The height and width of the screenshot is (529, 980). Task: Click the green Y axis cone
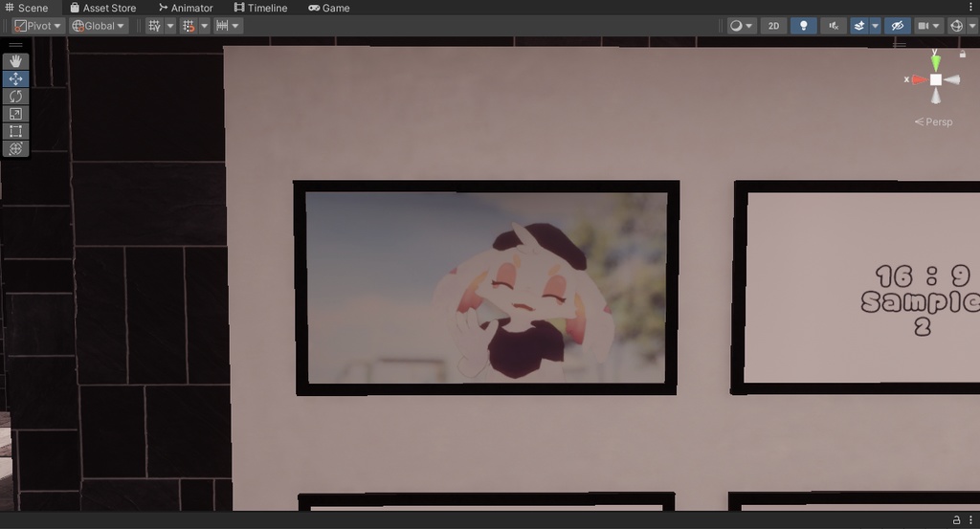point(936,63)
